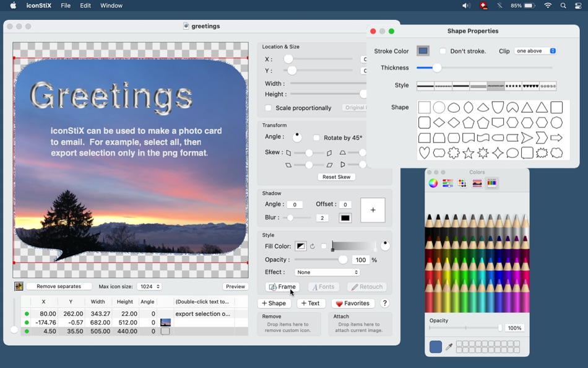Click the custom icon thumbnail beside Remove separates
The height and width of the screenshot is (368, 588).
[19, 286]
